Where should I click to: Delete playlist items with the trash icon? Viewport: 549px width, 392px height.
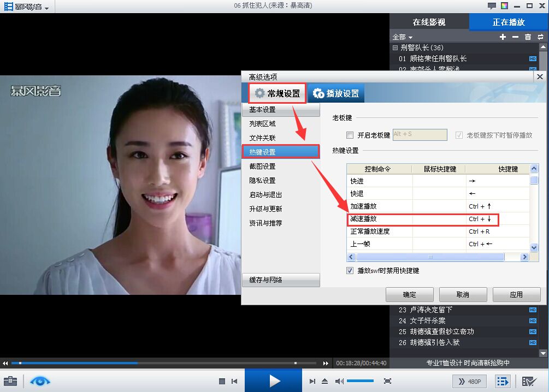[528, 37]
